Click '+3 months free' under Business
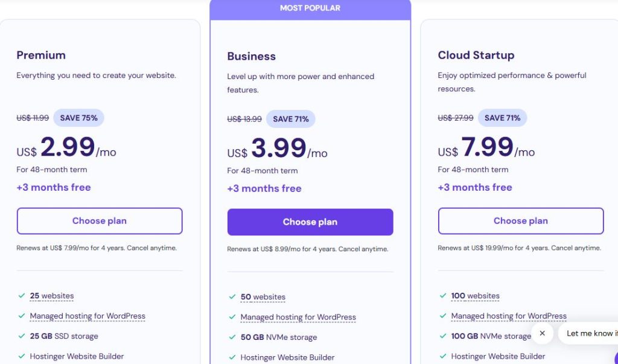This screenshot has height=364, width=618. pyautogui.click(x=264, y=188)
